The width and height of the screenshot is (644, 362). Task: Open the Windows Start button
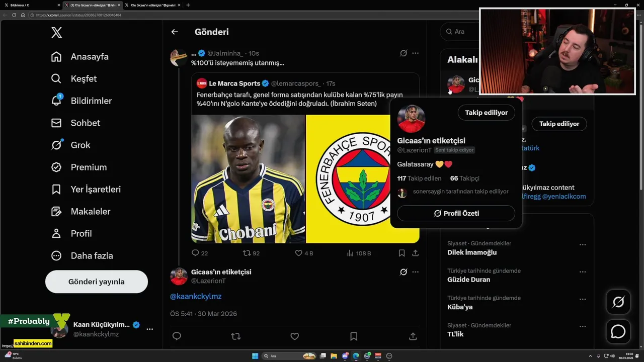[x=255, y=356]
